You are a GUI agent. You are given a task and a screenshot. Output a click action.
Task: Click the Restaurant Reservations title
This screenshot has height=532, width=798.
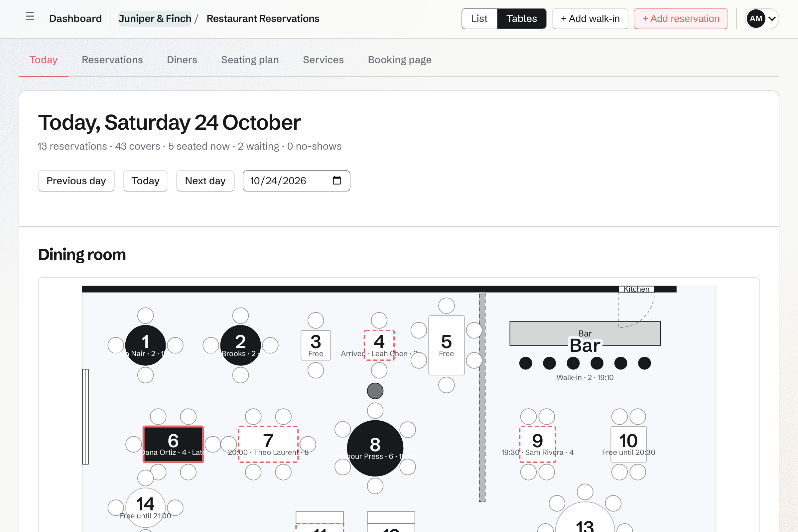(263, 19)
